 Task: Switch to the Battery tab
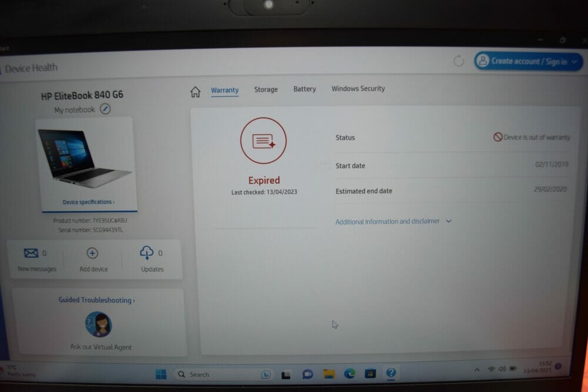tap(305, 89)
